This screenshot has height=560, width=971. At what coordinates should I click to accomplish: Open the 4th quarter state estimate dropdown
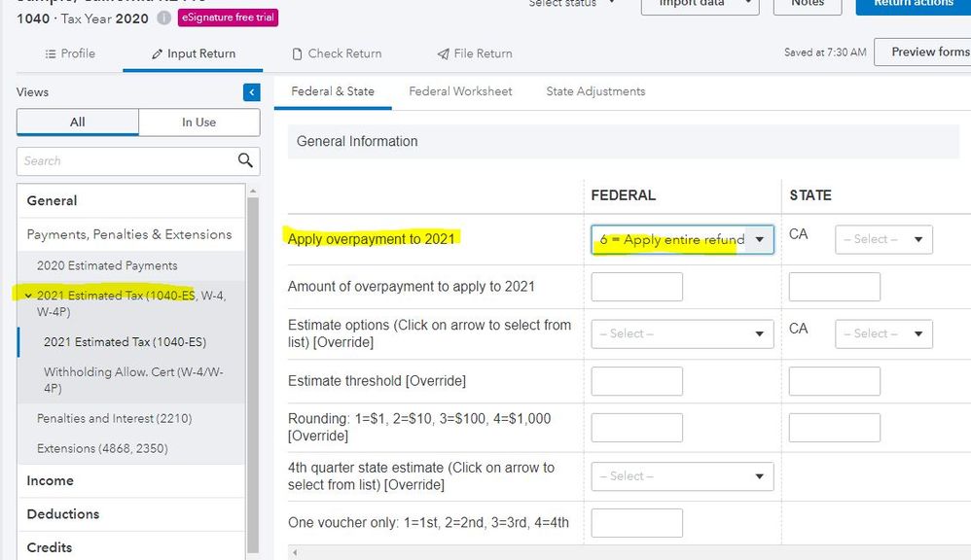[682, 476]
